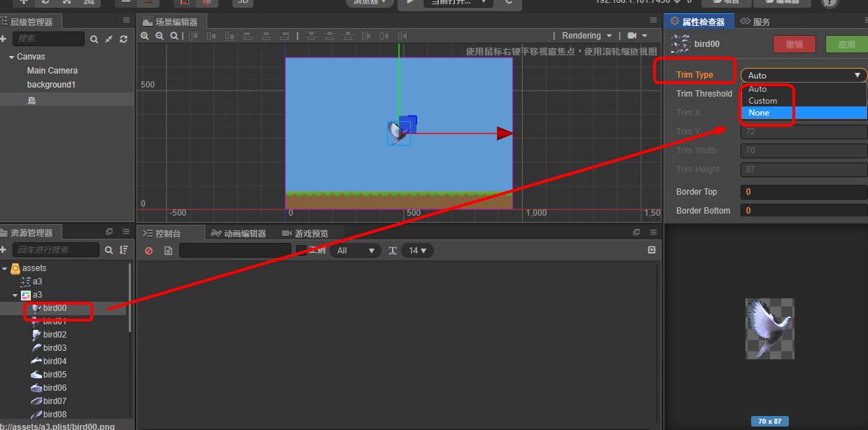Open the Trim Type dropdown
The image size is (868, 430).
tap(804, 75)
